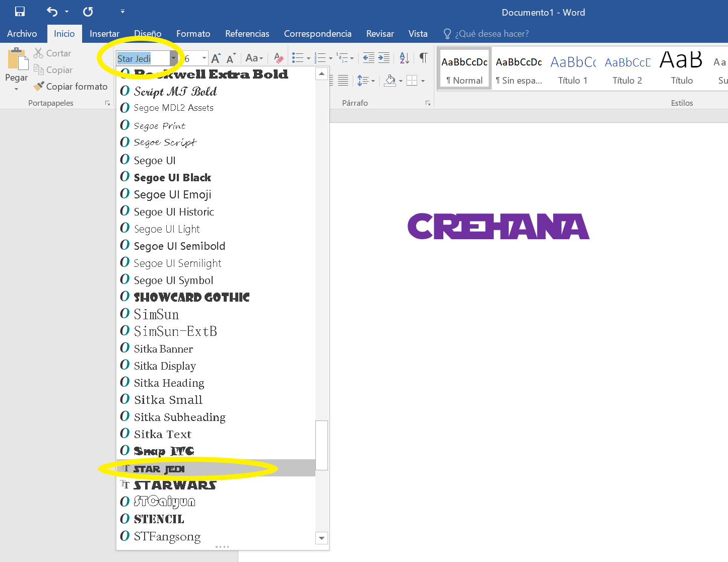This screenshot has height=562, width=728.
Task: Click the Copiar formato paintbrush
Action: (x=71, y=87)
